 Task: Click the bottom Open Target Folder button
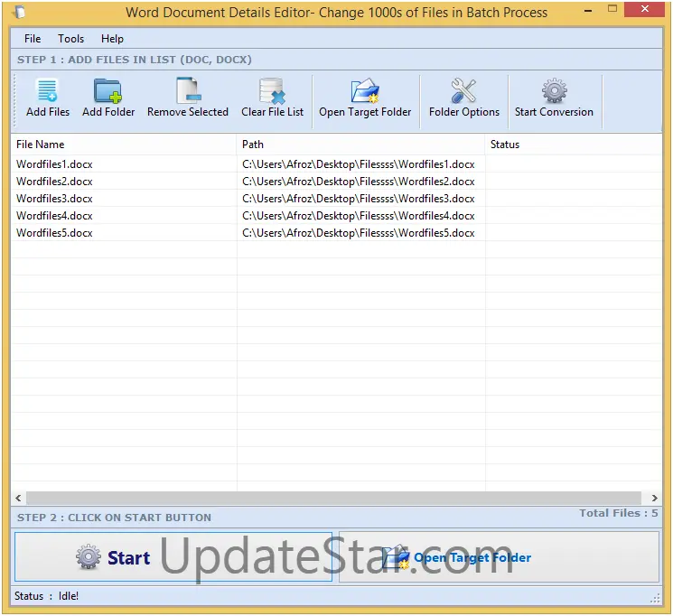499,556
